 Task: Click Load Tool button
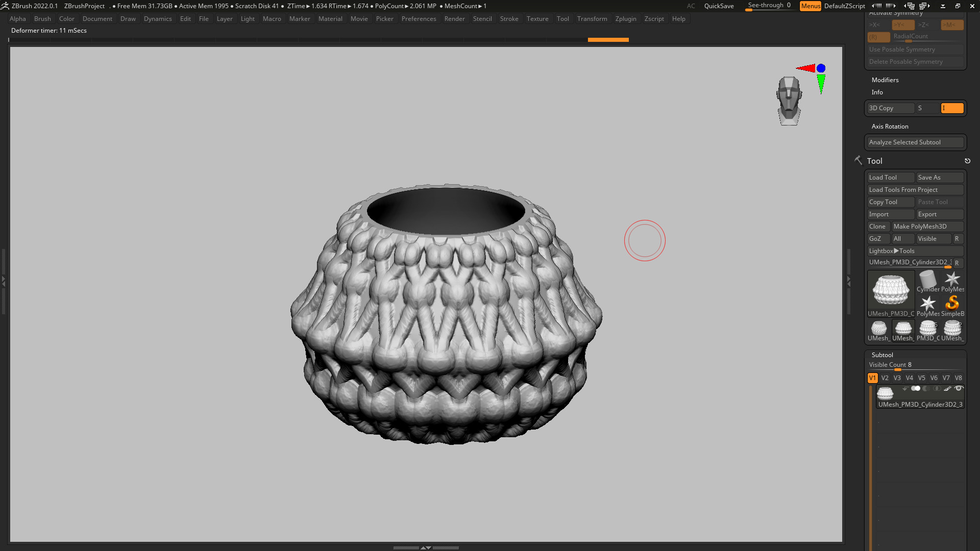[x=891, y=178]
